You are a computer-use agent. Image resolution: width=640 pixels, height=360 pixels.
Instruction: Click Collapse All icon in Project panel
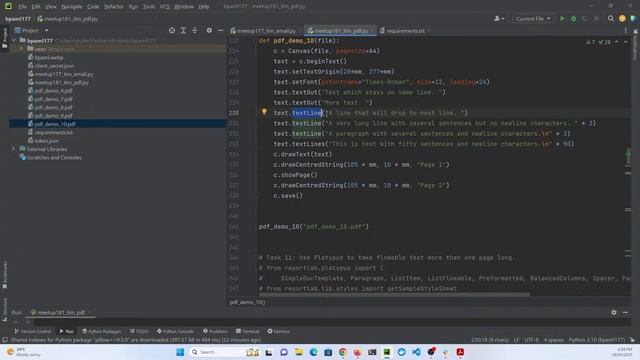(x=195, y=31)
